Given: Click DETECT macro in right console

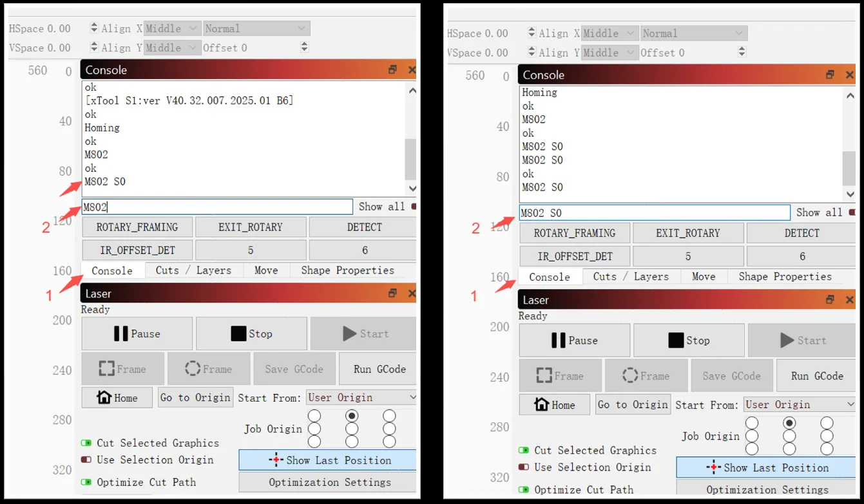Looking at the screenshot, I should [802, 233].
